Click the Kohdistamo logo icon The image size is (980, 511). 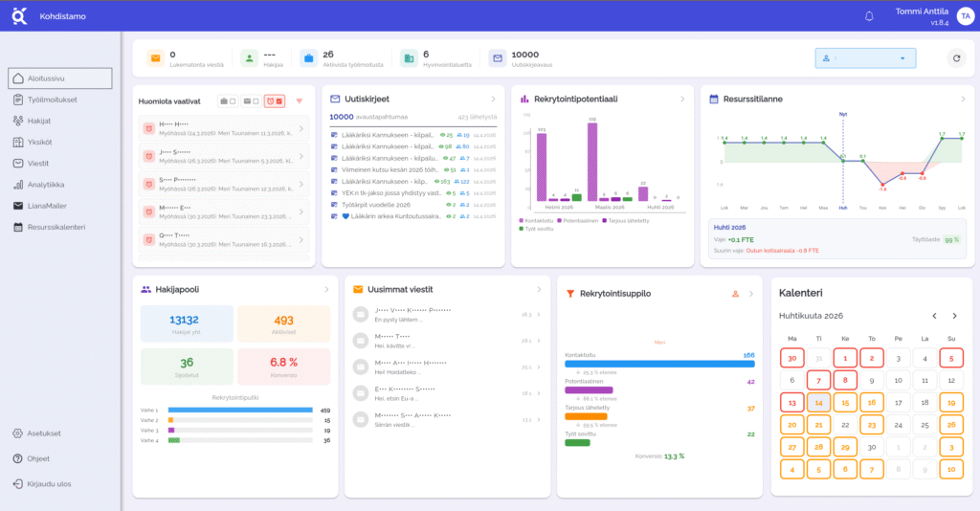19,16
